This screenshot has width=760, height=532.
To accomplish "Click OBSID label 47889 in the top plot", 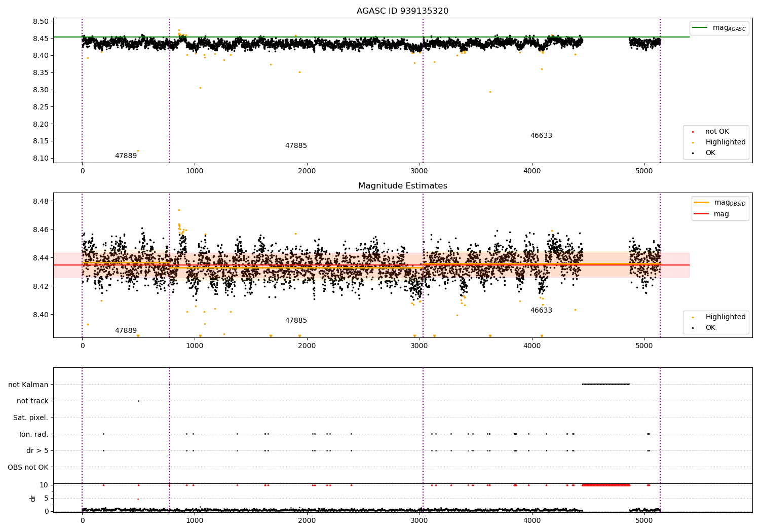I will click(x=126, y=156).
